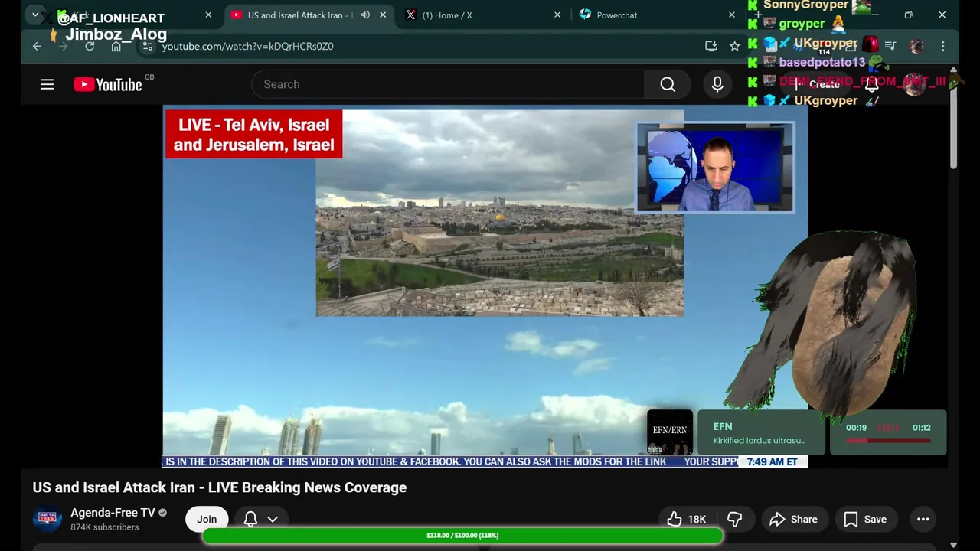
Task: Open the Chrome media controls icon
Action: (x=890, y=46)
